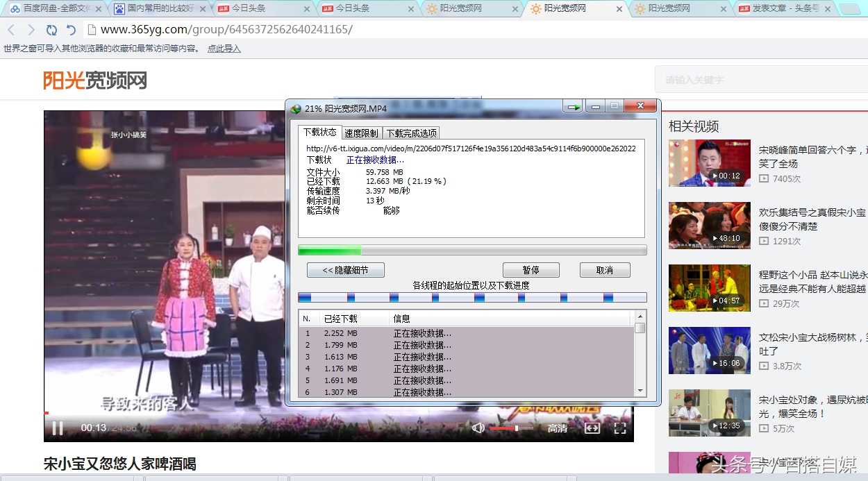Screen dimensions: 868x481
Task: Switch to the 速度限制 tab
Action: (361, 133)
